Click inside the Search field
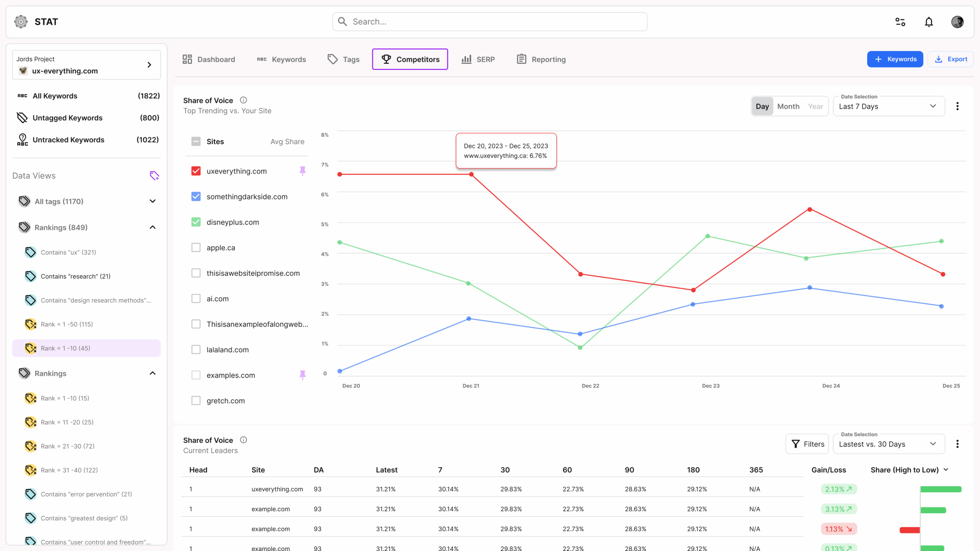 coord(490,22)
